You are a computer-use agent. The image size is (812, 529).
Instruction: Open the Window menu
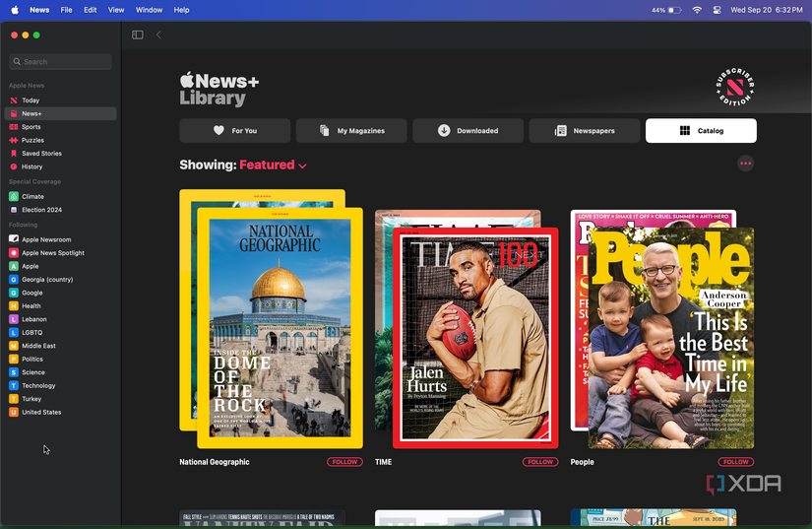150,10
